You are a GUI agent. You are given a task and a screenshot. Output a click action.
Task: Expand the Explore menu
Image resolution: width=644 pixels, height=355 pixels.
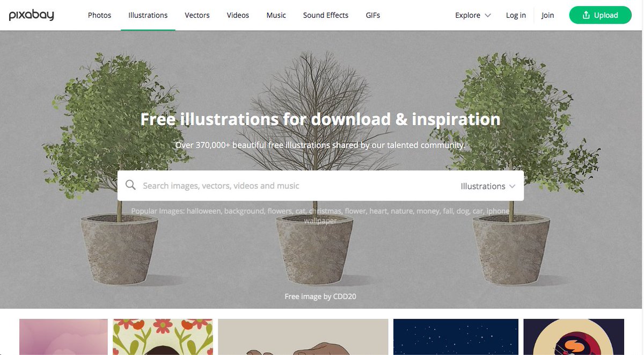[473, 15]
